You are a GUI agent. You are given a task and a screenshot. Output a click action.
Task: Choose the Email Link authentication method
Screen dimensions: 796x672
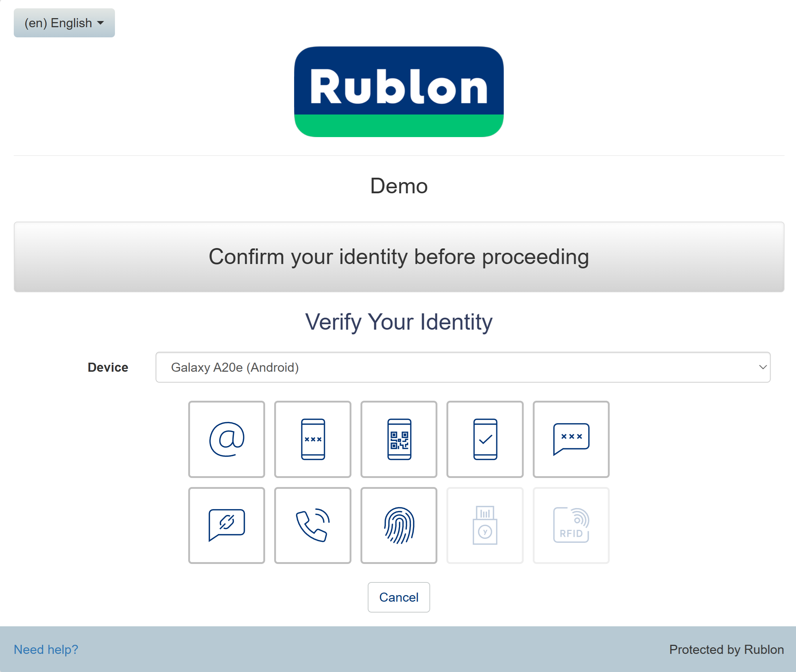click(227, 439)
